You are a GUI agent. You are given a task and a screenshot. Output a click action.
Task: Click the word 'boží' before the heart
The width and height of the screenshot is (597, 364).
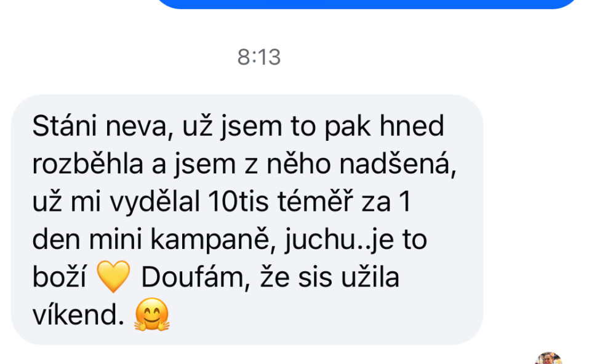tap(60, 277)
